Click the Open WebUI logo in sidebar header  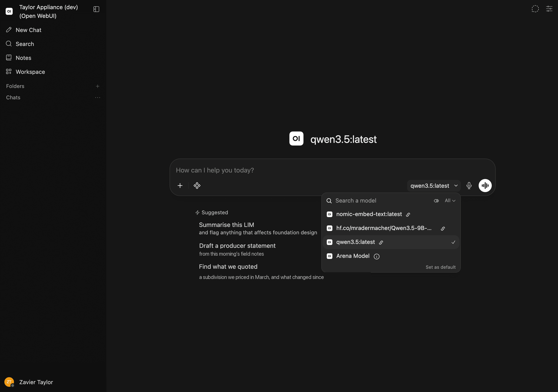(x=9, y=11)
